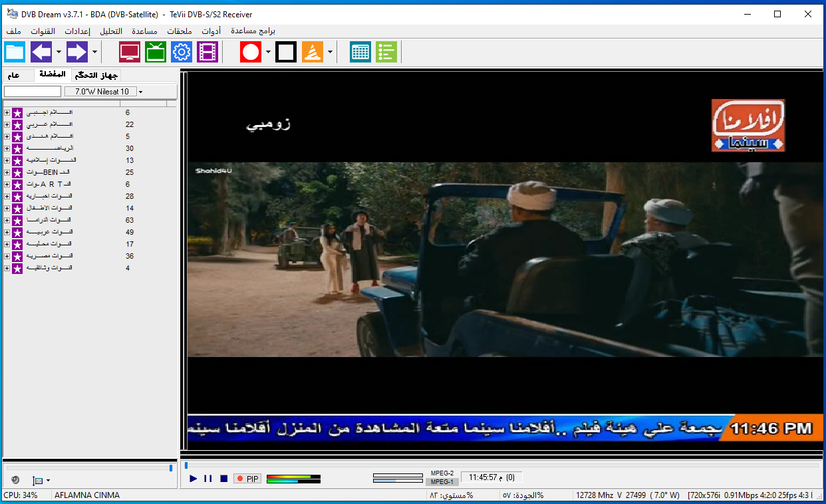
Task: Click the purple back arrow icon
Action: [x=41, y=52]
